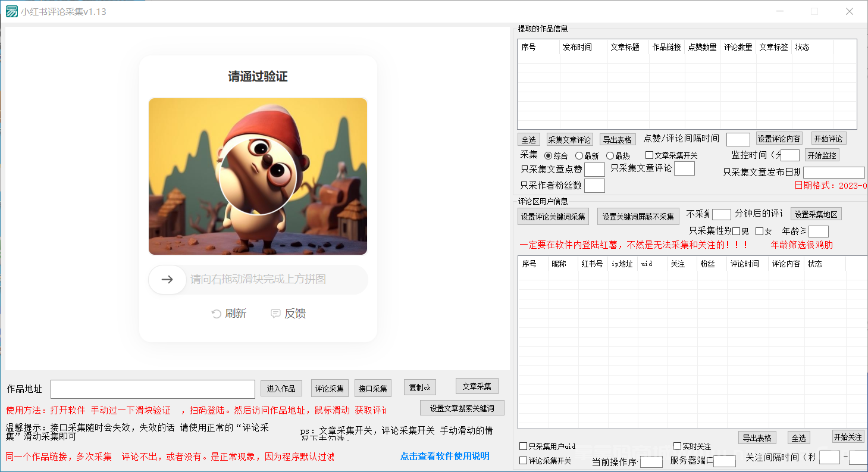Start comment collection with 评论采集 button
This screenshot has width=868, height=472.
329,387
